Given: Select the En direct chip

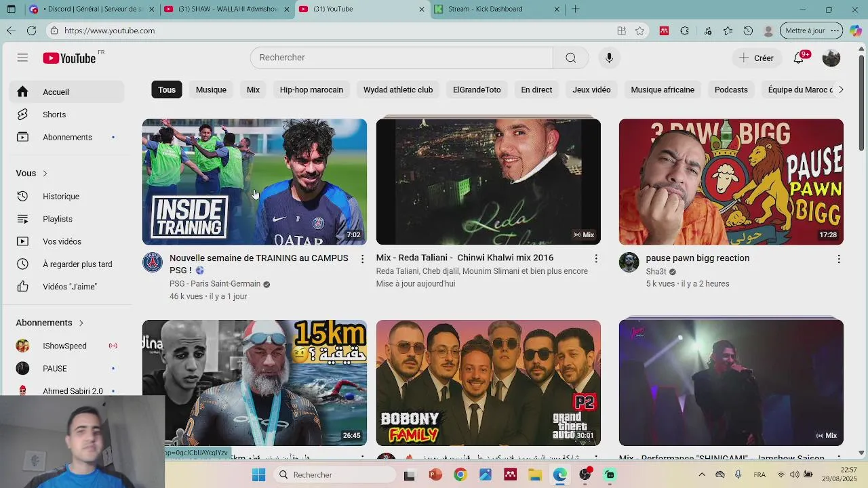Looking at the screenshot, I should [536, 89].
